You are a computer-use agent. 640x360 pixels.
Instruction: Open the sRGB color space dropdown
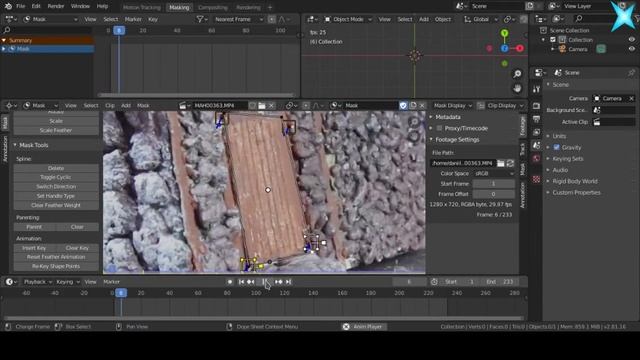pos(494,173)
